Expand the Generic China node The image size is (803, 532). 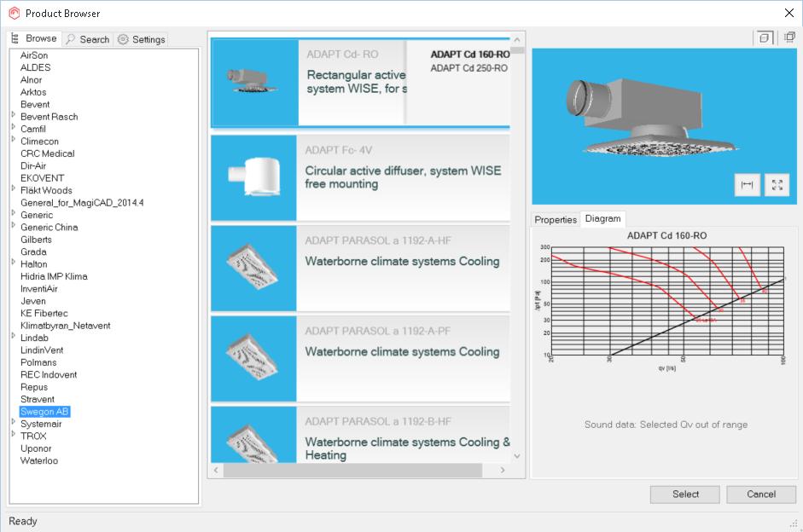14,225
